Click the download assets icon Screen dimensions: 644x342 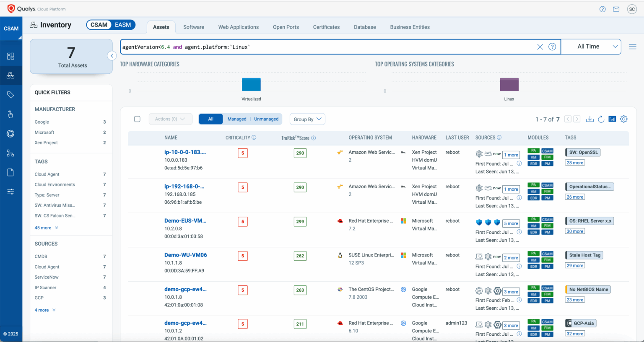point(589,119)
